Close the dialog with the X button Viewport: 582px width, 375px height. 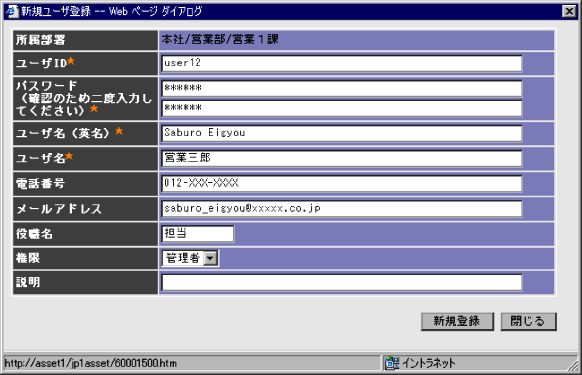[x=569, y=11]
